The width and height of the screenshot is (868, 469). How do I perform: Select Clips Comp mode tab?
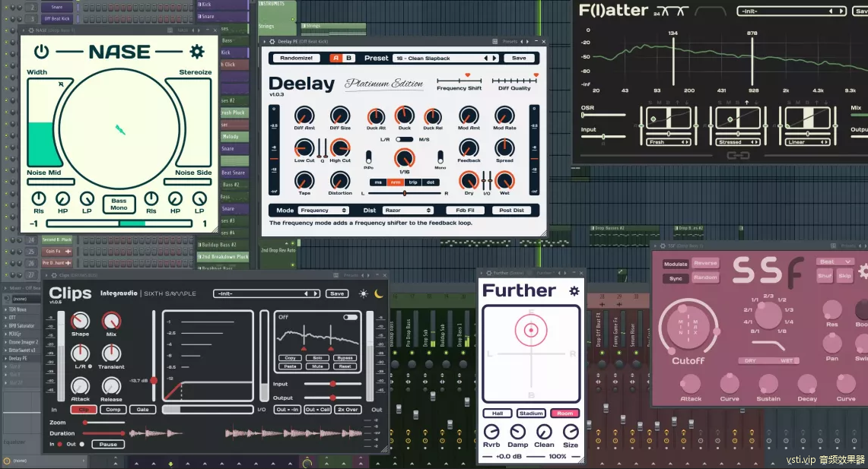[113, 410]
